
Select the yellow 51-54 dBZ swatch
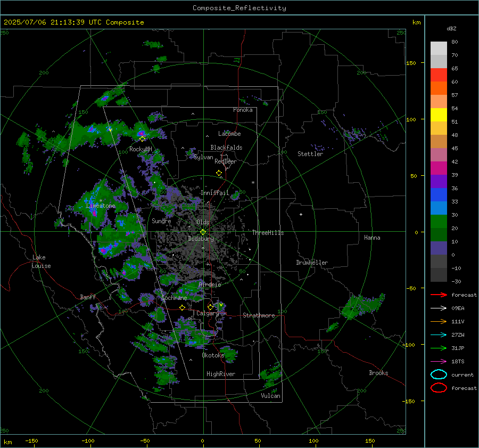point(439,115)
